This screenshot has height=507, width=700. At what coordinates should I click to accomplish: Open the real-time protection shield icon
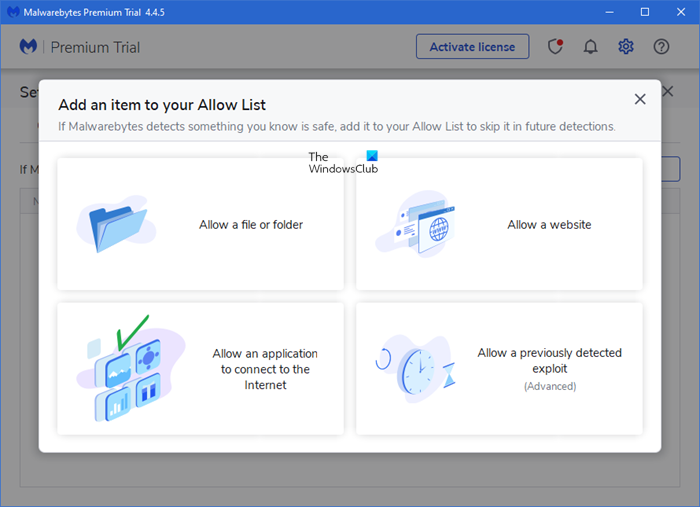(x=555, y=46)
